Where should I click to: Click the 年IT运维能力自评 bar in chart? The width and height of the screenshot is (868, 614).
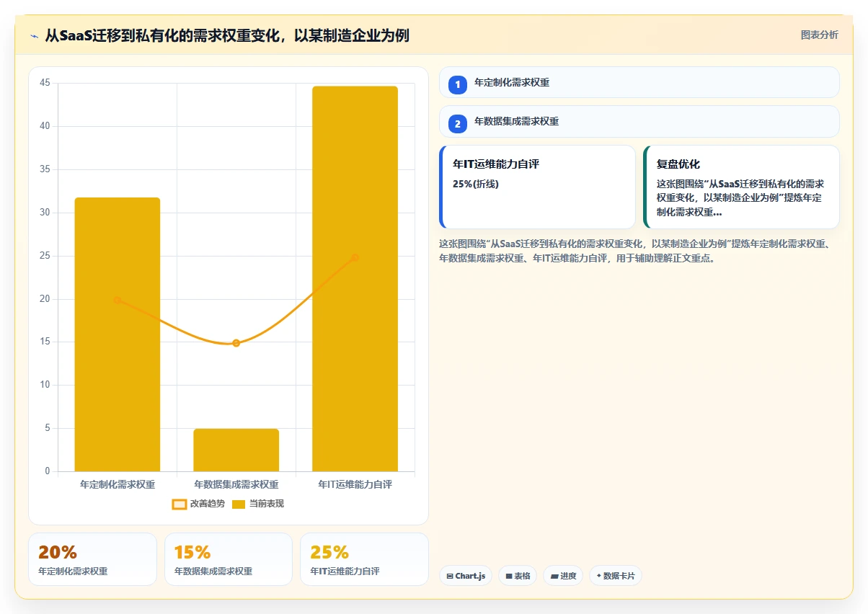[x=355, y=279]
